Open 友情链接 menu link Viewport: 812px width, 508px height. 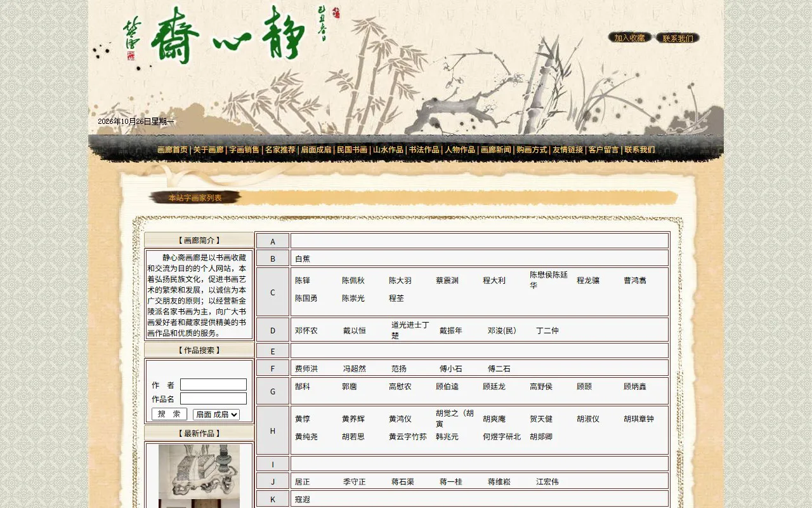[568, 150]
